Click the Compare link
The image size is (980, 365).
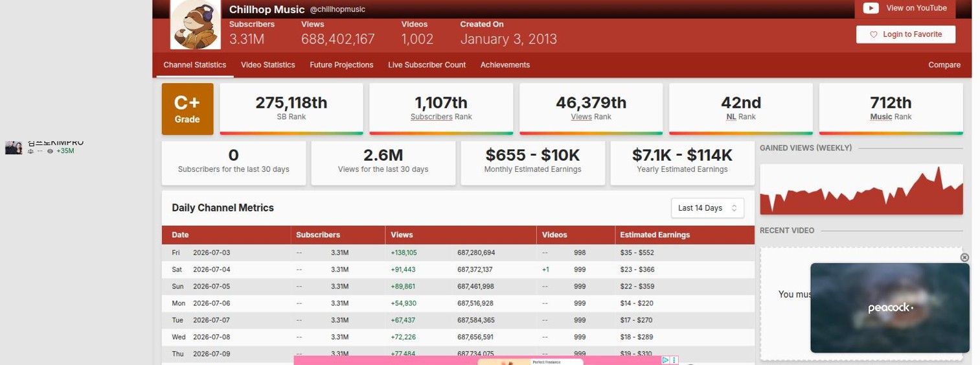pyautogui.click(x=944, y=65)
